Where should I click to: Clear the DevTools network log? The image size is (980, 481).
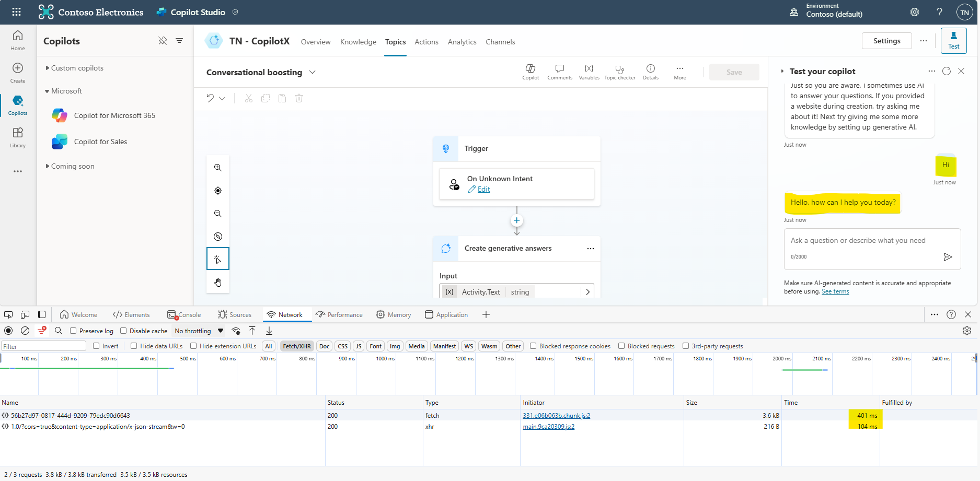(x=25, y=331)
